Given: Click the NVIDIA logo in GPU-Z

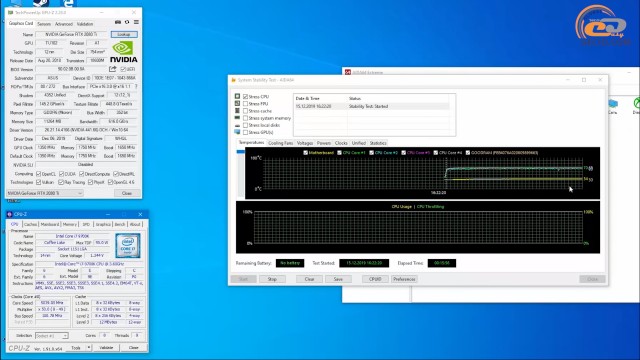Looking at the screenshot, I should tap(124, 52).
